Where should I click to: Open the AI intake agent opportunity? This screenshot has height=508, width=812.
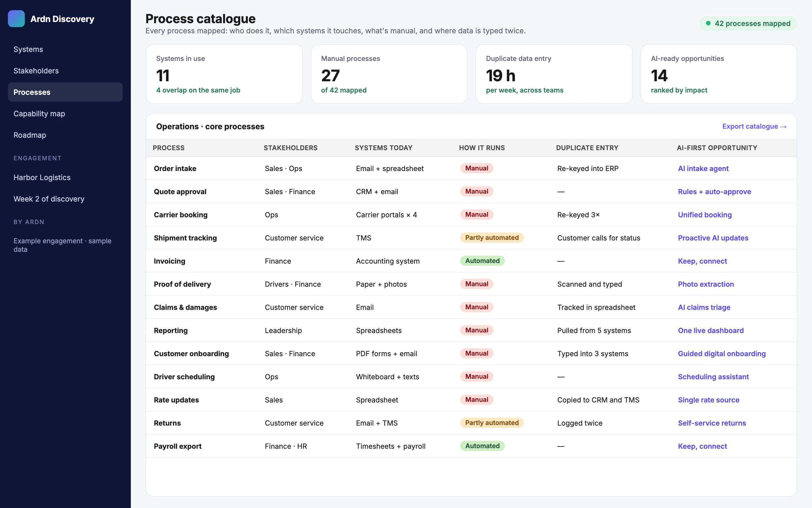pyautogui.click(x=703, y=169)
